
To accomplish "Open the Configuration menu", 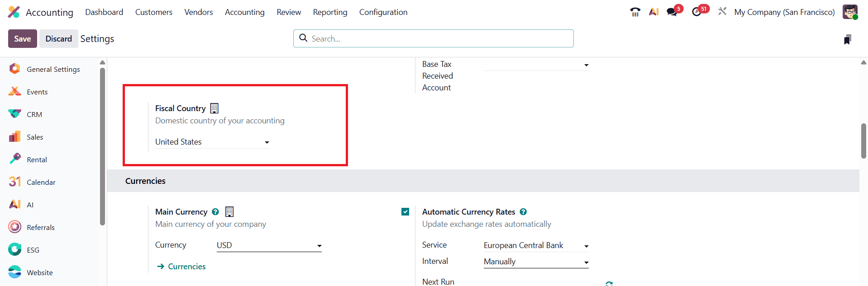I will pos(383,12).
